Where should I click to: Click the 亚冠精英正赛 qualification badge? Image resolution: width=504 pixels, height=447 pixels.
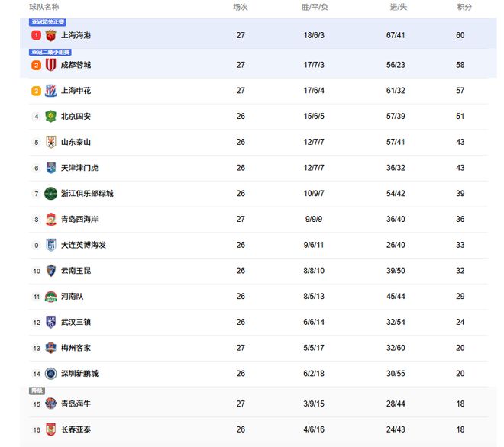click(47, 22)
